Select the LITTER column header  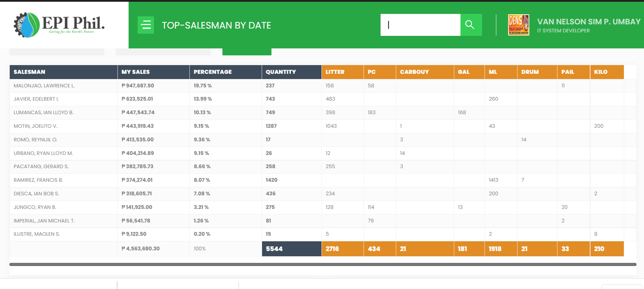coord(343,72)
